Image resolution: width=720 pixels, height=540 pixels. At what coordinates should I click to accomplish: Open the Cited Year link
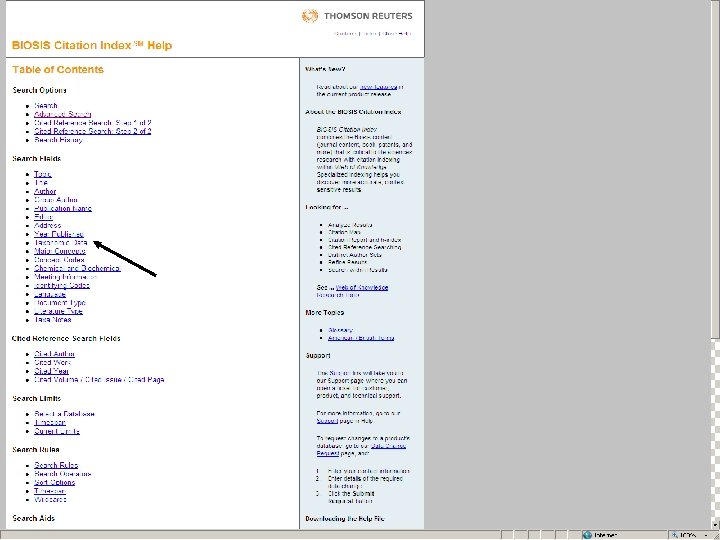(51, 371)
